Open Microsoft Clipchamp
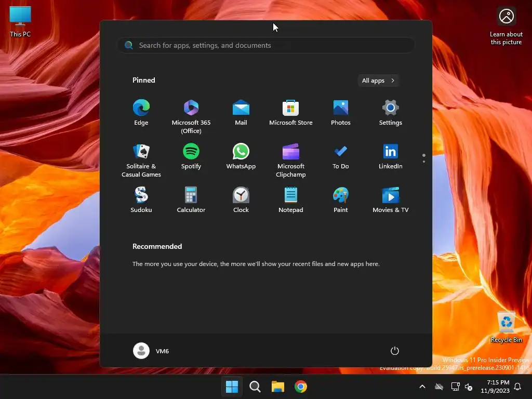Viewport: 532px width, 399px height. 291,160
